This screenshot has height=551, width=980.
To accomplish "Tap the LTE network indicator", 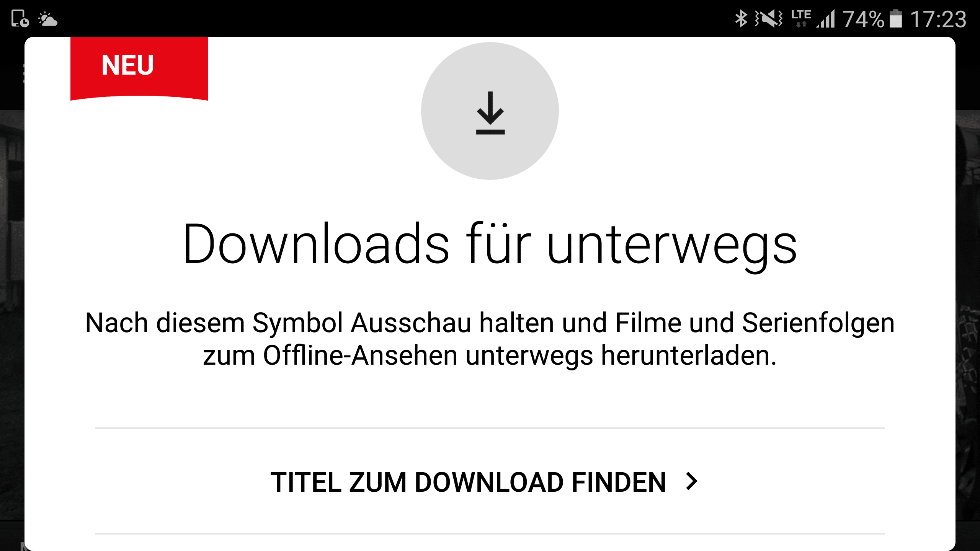I will click(x=801, y=18).
